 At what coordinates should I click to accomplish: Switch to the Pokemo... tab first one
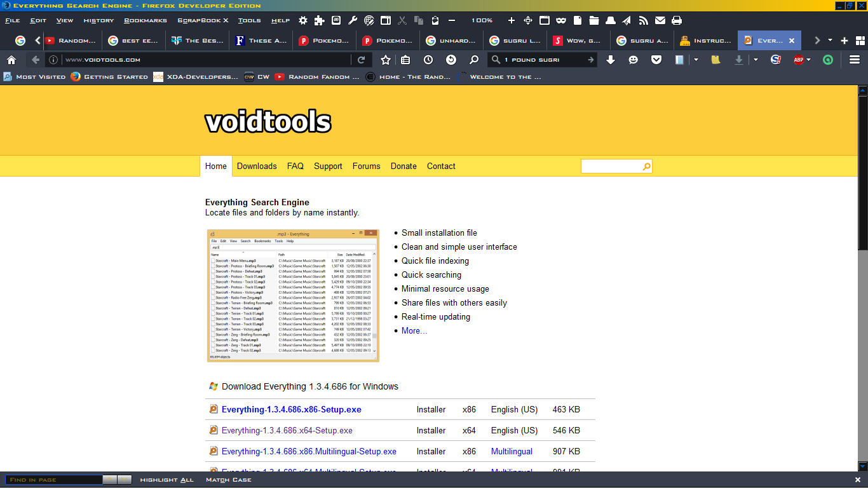click(324, 41)
